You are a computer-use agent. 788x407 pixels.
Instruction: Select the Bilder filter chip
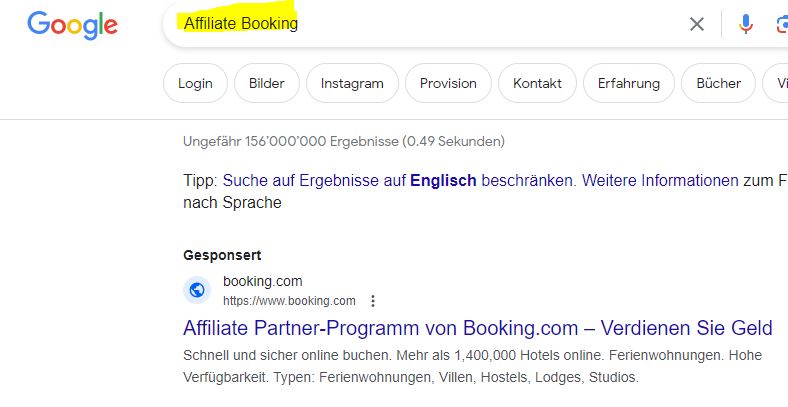pyautogui.click(x=267, y=83)
